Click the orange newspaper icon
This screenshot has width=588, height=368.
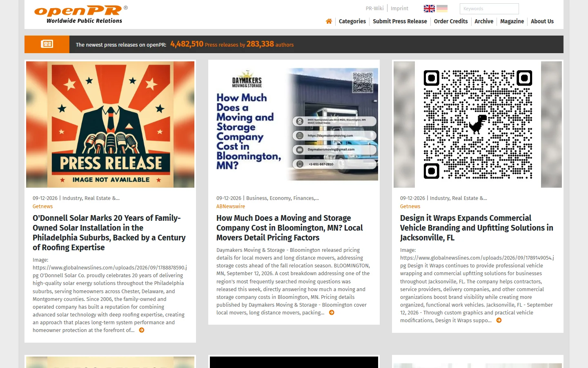(47, 44)
